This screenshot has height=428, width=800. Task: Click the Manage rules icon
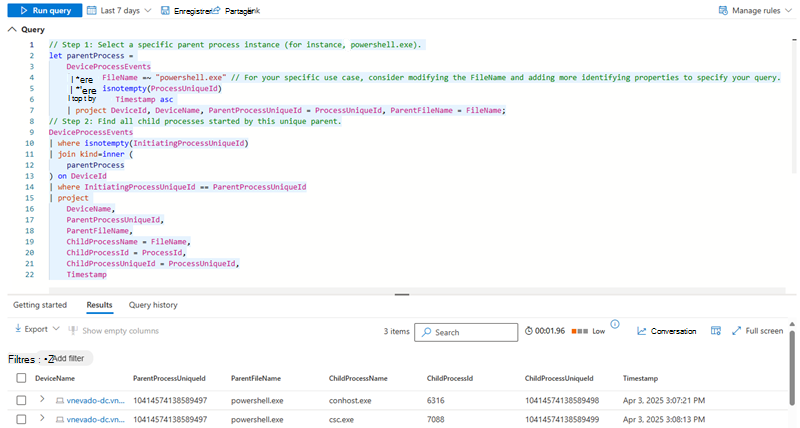pyautogui.click(x=723, y=10)
